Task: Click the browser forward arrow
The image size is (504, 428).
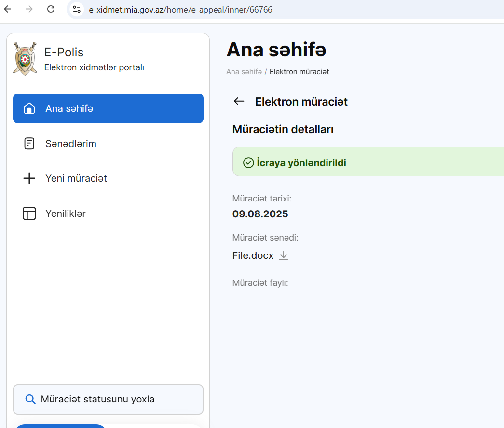Action: tap(29, 9)
